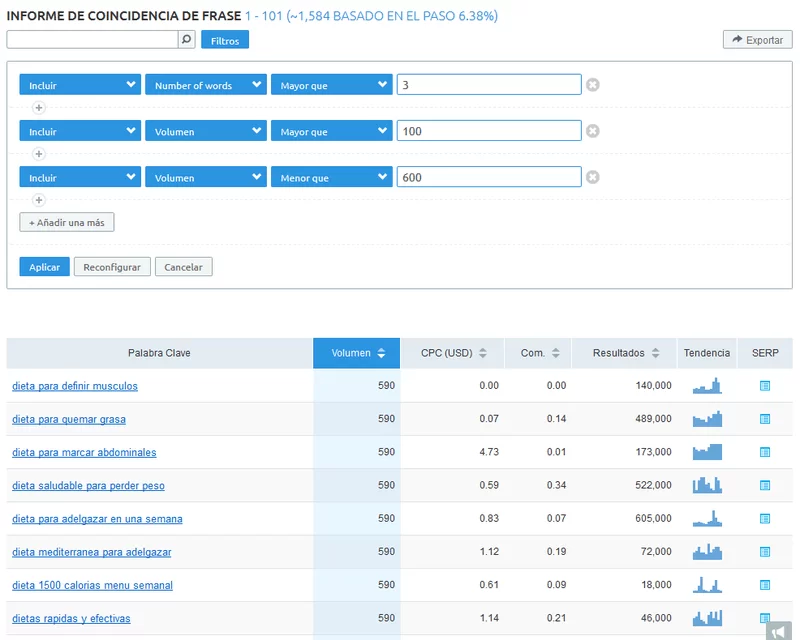800x640 pixels.
Task: Open SERP snapshot for dieta mediterranea para adelgazar
Action: 765,552
